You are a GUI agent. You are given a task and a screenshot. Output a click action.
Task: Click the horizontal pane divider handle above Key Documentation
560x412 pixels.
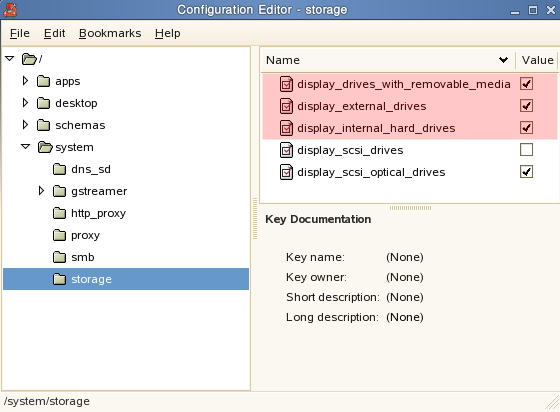click(410, 208)
